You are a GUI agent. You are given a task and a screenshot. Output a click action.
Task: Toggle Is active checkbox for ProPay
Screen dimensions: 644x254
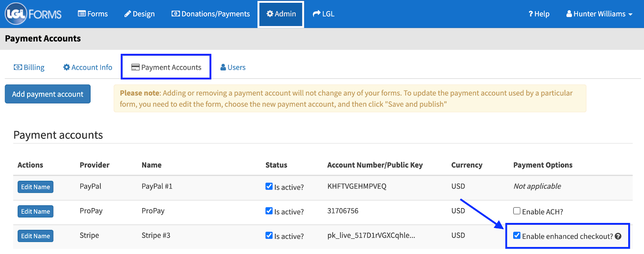click(x=269, y=211)
